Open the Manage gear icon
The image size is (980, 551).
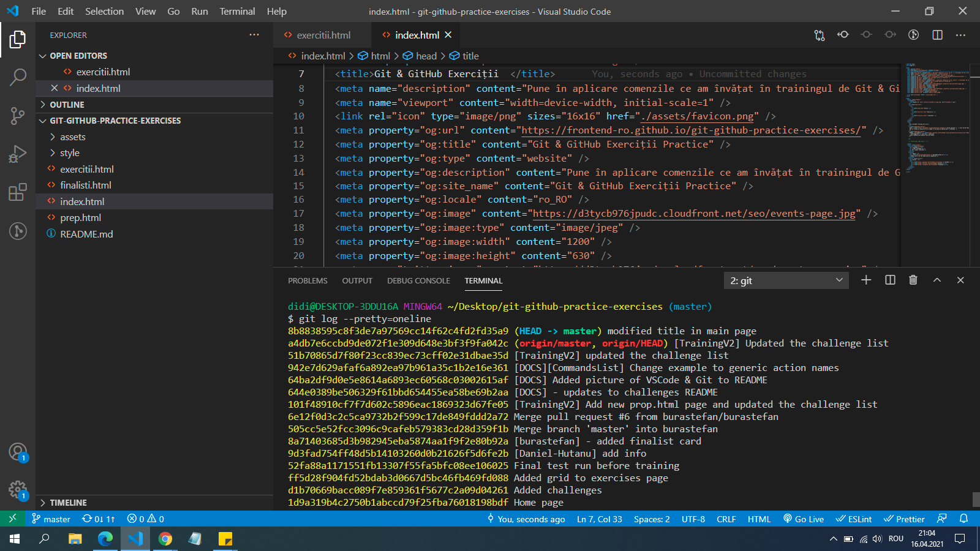tap(18, 489)
